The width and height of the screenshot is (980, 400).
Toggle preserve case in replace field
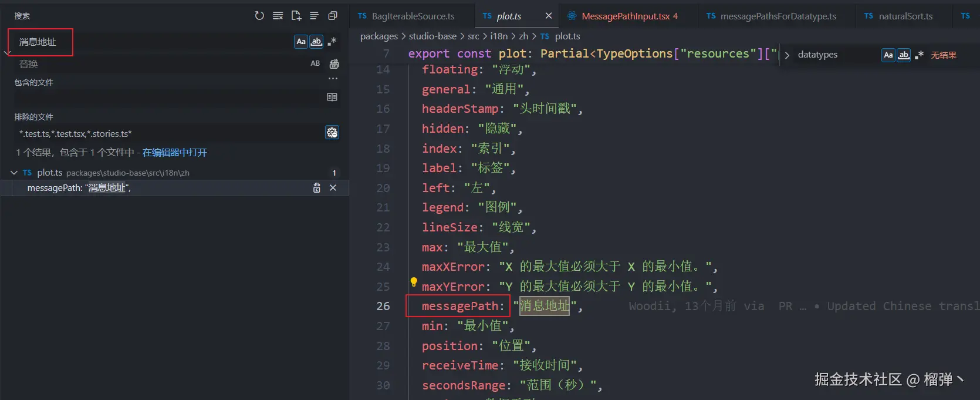tap(315, 63)
